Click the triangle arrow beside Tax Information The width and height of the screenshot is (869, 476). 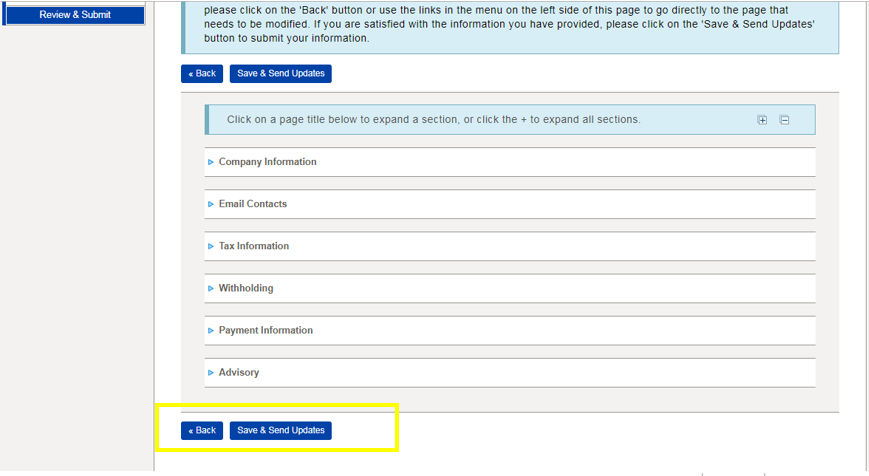[x=211, y=246]
